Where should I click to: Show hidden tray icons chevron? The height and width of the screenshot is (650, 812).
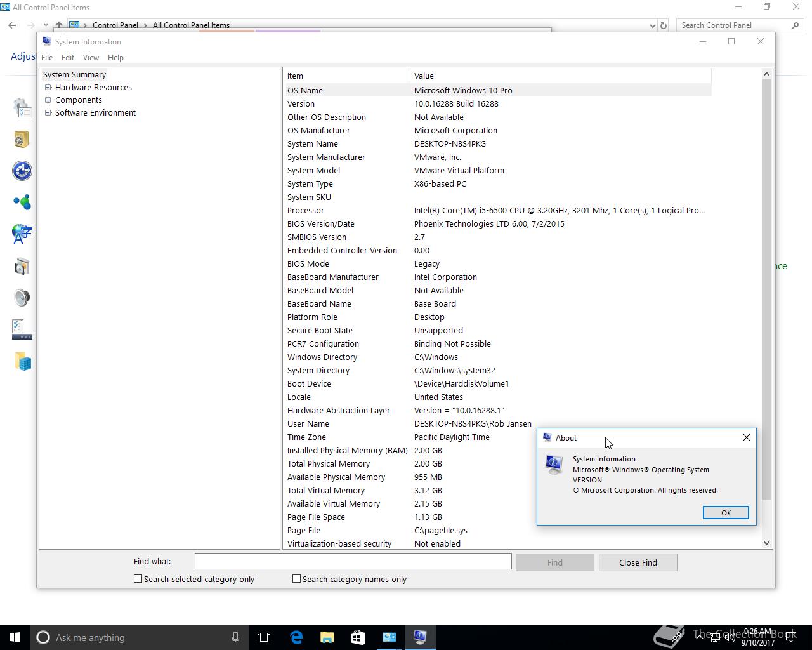pyautogui.click(x=700, y=637)
